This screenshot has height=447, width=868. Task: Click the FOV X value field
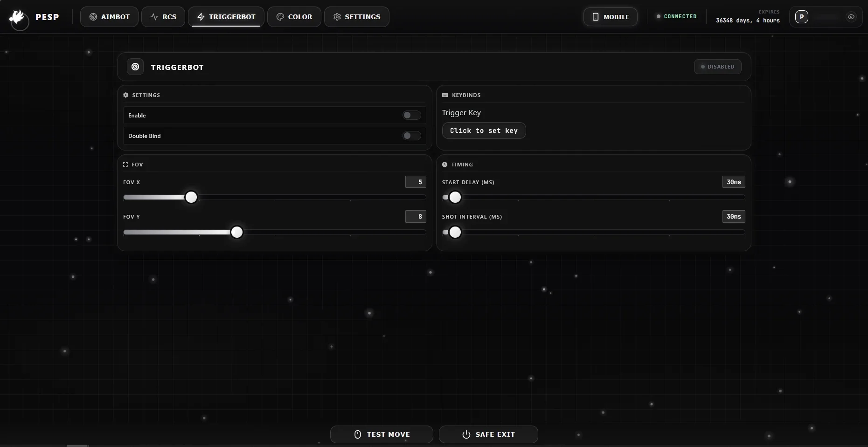(x=416, y=182)
